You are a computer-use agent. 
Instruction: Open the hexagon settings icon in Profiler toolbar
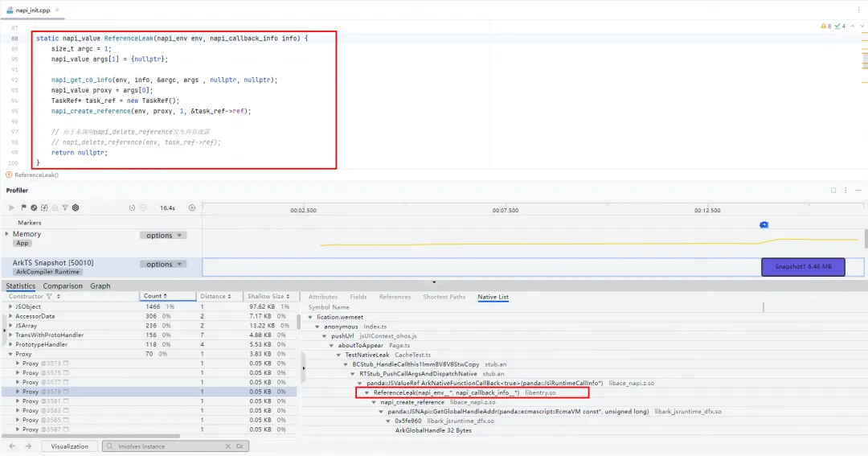point(76,207)
